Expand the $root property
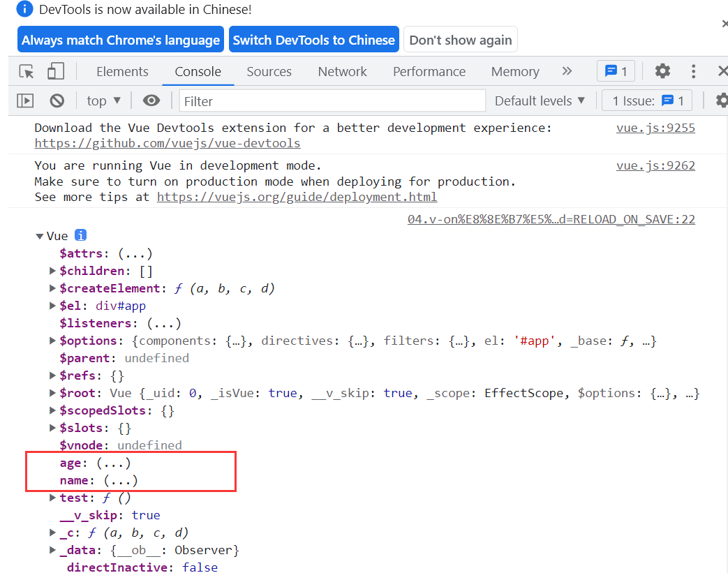Viewport: 728px width, 573px height. [x=53, y=393]
